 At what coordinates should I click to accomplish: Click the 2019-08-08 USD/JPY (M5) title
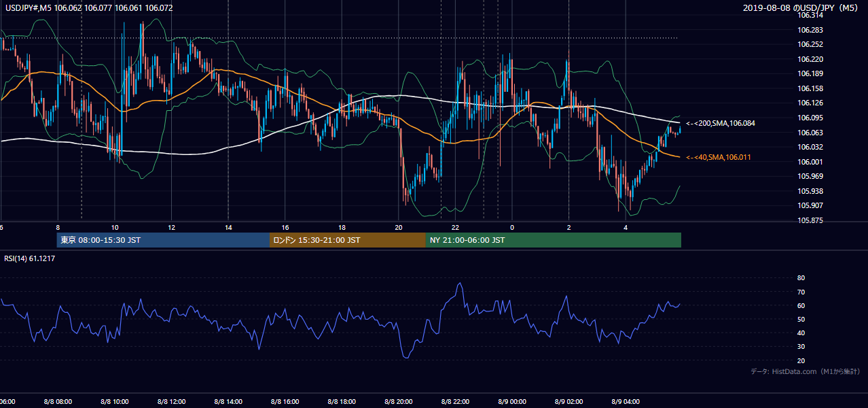tap(801, 8)
